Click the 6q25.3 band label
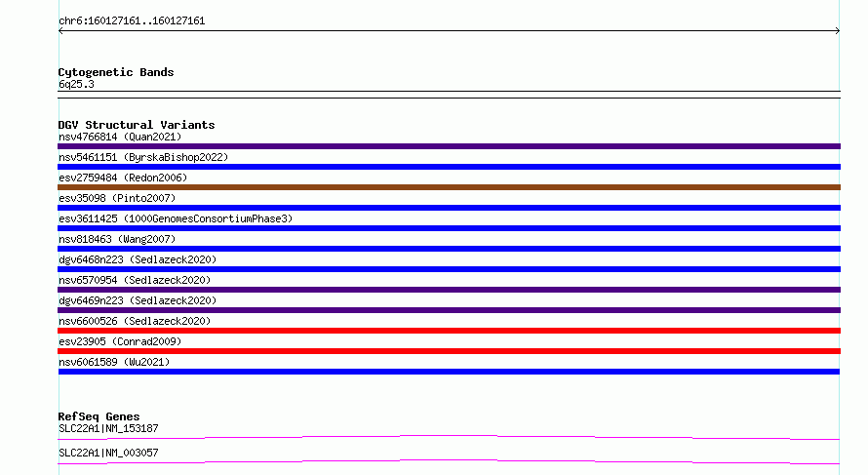 click(x=76, y=84)
